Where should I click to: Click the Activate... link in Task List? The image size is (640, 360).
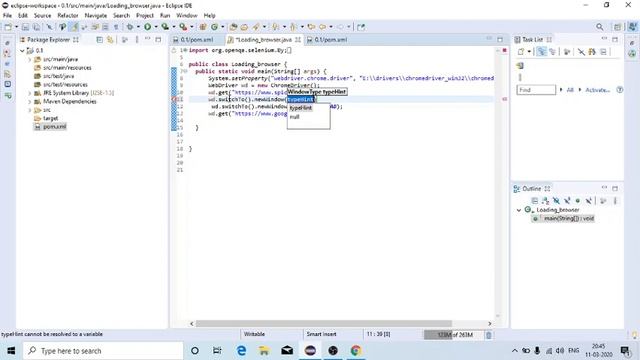(598, 90)
